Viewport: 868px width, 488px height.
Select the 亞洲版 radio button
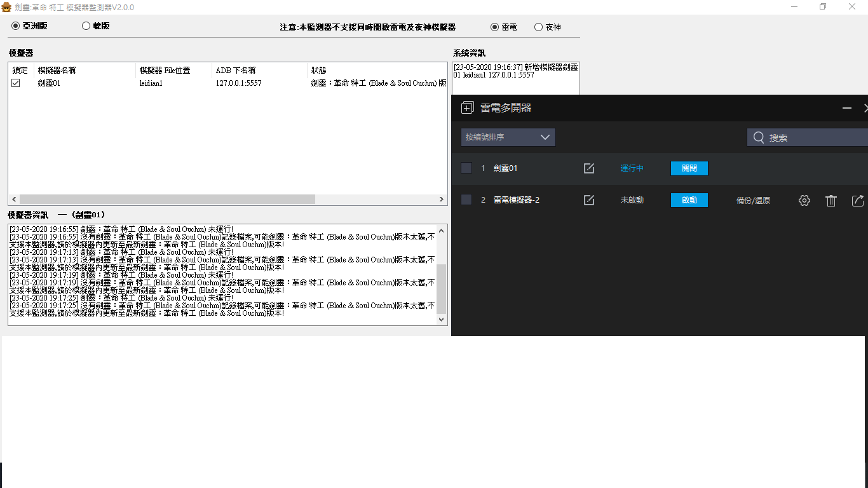pyautogui.click(x=29, y=26)
